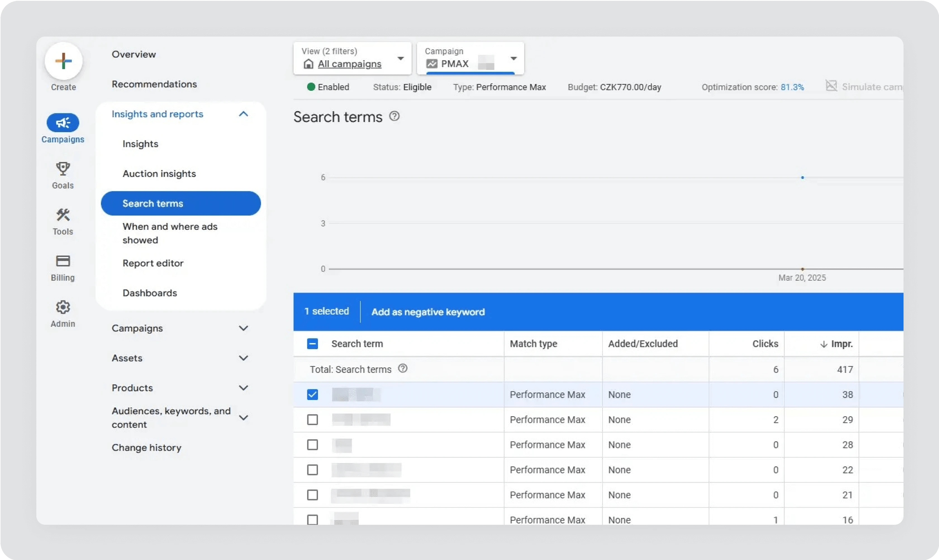Open the Admin gear icon

click(63, 307)
